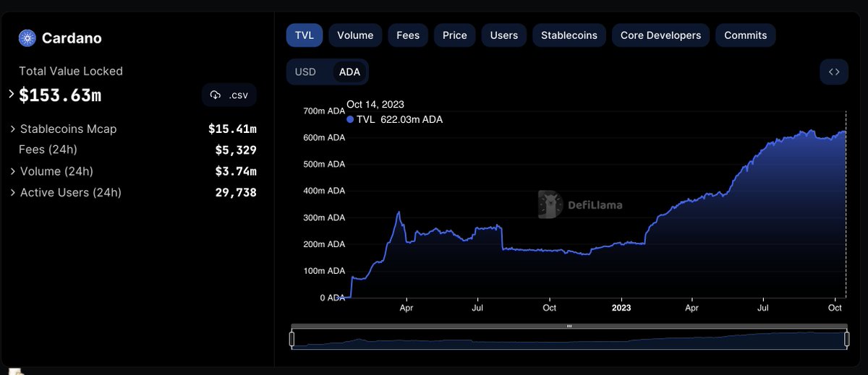868x375 pixels.
Task: Toggle the Core Developers metric
Action: (x=660, y=35)
